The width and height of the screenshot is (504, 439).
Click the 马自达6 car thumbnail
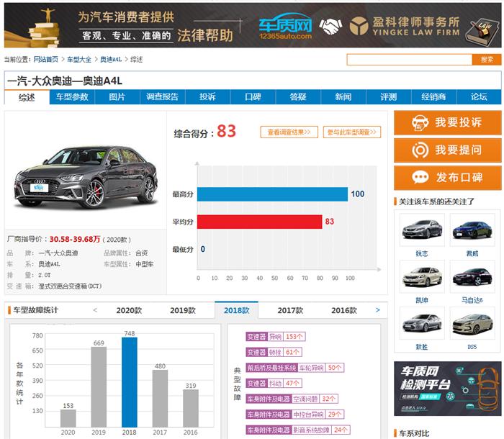(x=472, y=276)
